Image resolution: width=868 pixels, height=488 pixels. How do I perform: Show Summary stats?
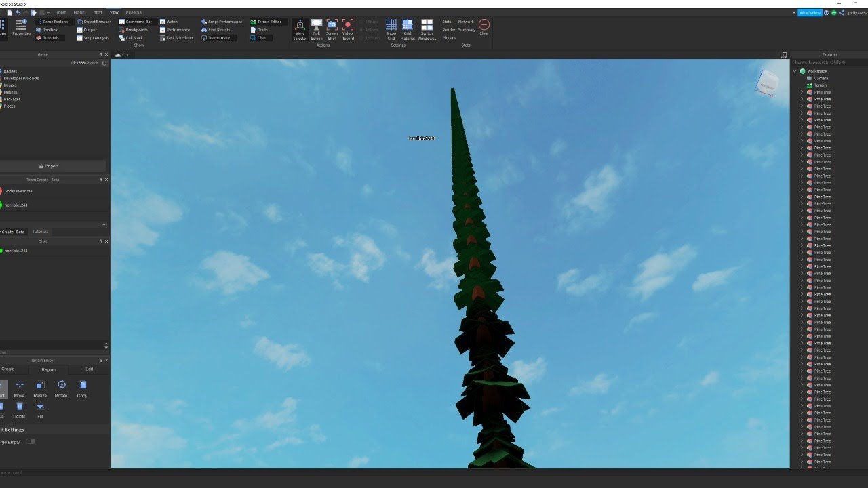click(467, 30)
